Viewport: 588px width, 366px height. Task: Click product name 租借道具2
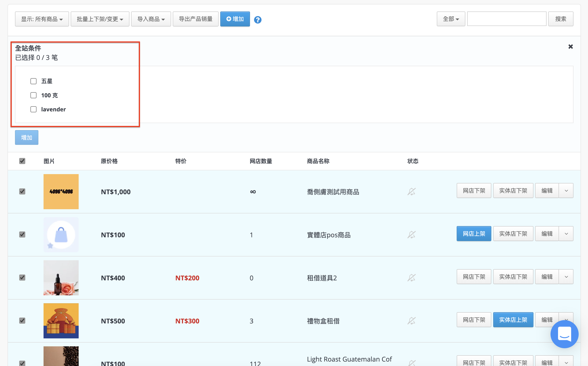pyautogui.click(x=322, y=278)
